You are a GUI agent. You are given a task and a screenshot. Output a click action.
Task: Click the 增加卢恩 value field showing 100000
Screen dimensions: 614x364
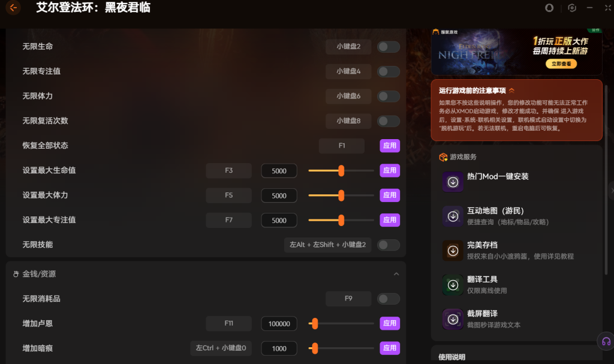click(279, 324)
